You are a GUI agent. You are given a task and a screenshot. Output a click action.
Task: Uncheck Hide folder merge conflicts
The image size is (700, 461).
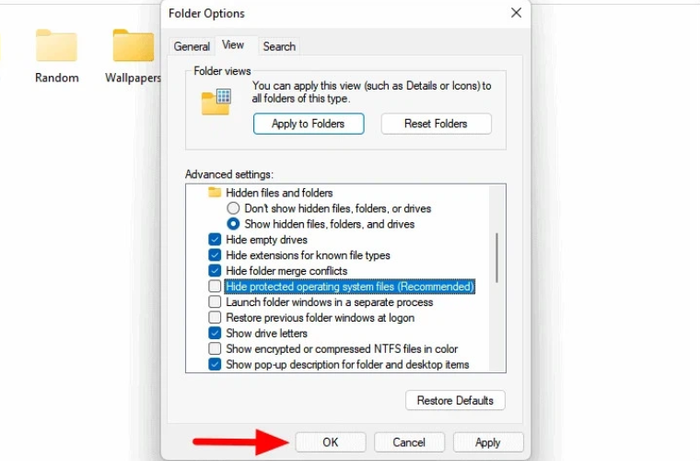[x=215, y=270]
